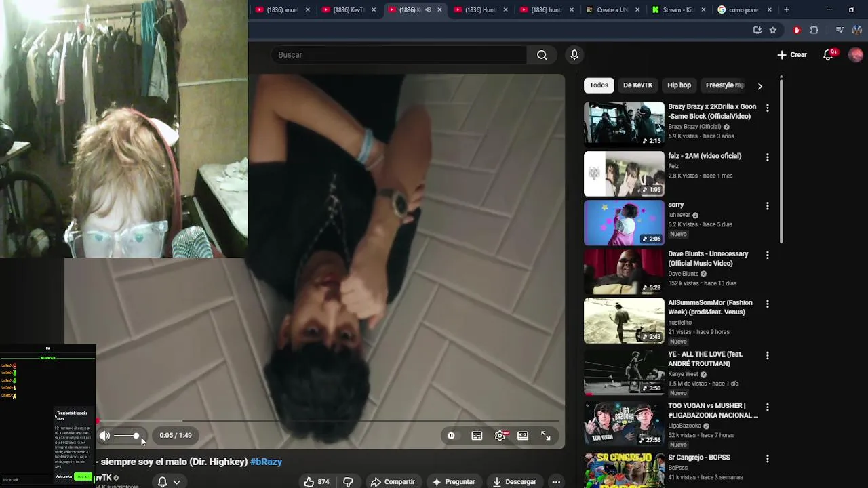Click the #bRazy hashtag link
Image resolution: width=868 pixels, height=488 pixels.
pyautogui.click(x=266, y=462)
